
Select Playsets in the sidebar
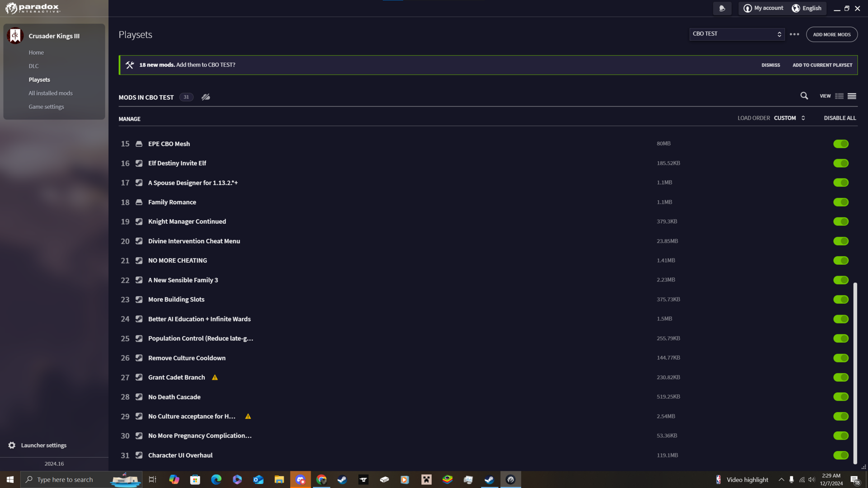(39, 80)
